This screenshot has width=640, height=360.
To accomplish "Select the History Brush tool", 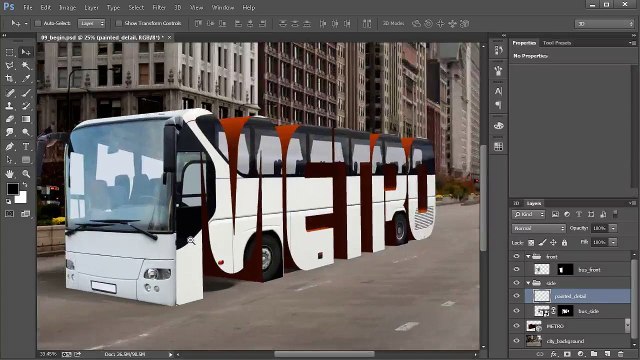I will [26, 106].
